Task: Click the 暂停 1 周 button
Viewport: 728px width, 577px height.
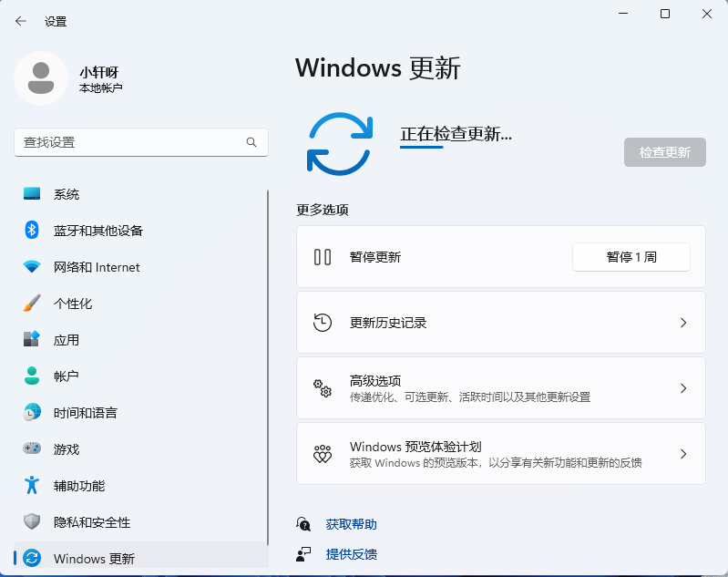Action: [x=631, y=257]
